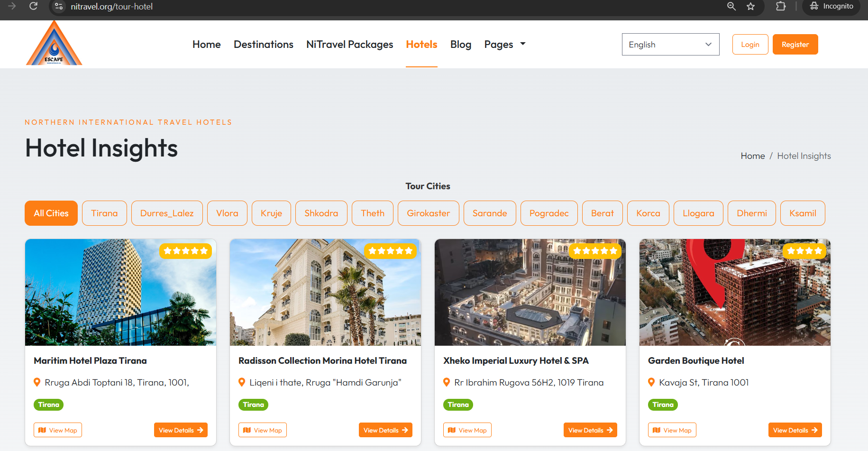
Task: Go to Home in navigation bar
Action: (x=206, y=44)
